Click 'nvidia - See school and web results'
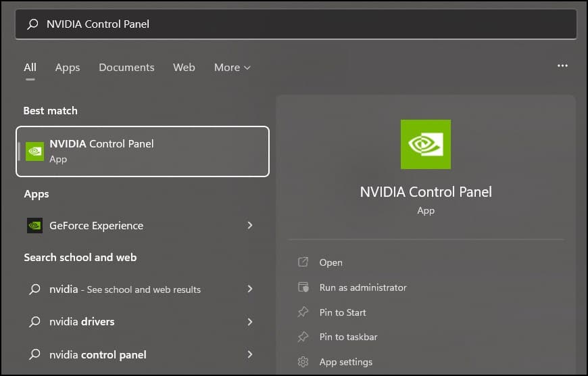The image size is (588, 376). 125,289
